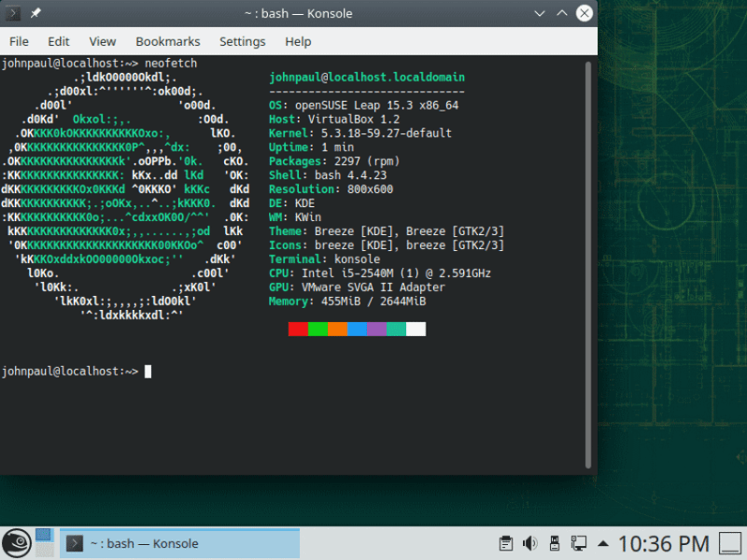Click the Konsole window menu icon in the titlebar
Viewport: 747px width, 560px height.
pyautogui.click(x=13, y=13)
